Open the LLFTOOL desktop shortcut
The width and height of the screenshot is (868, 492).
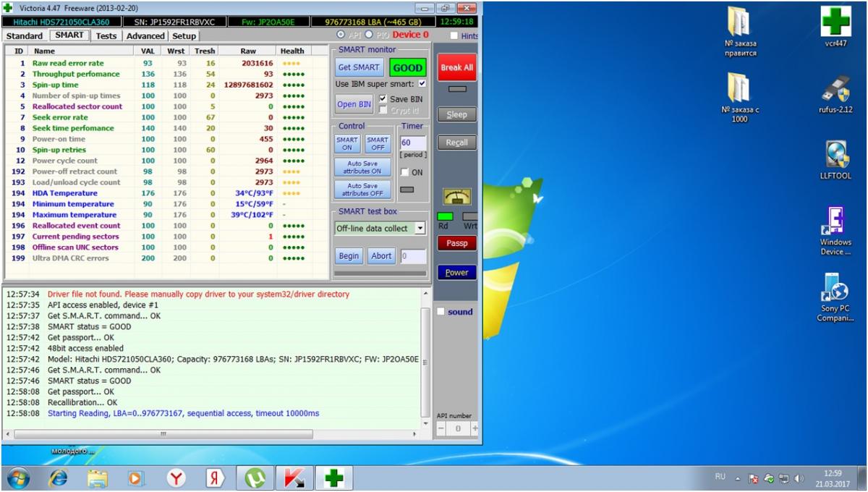[835, 159]
